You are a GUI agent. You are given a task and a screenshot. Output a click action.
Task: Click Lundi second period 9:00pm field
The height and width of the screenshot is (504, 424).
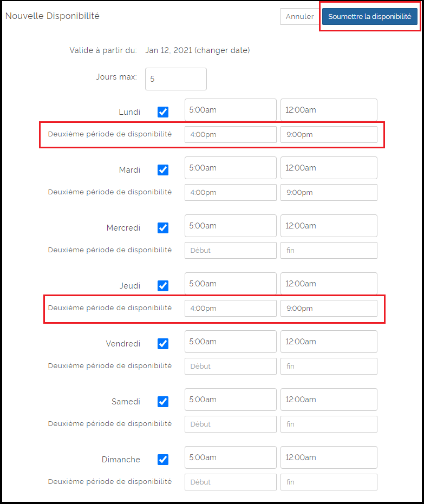(x=328, y=134)
